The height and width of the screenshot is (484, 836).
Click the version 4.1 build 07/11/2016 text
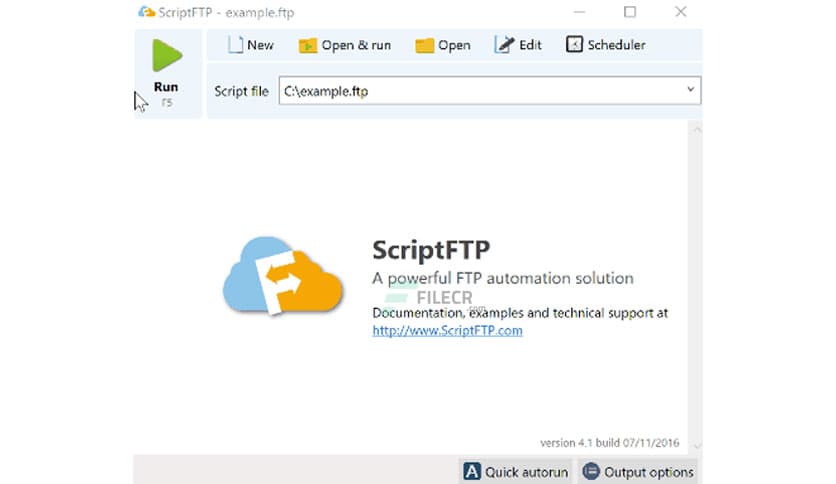[609, 443]
